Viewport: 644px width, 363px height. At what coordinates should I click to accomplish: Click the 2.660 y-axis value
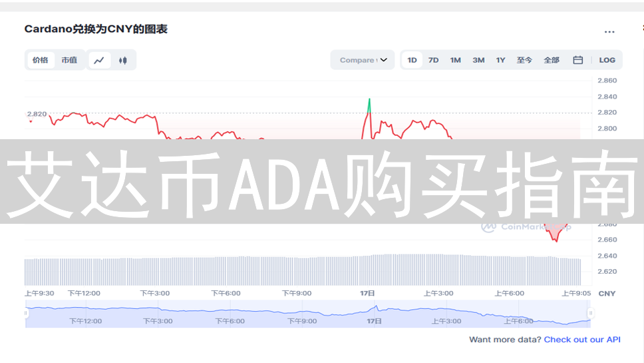point(607,239)
